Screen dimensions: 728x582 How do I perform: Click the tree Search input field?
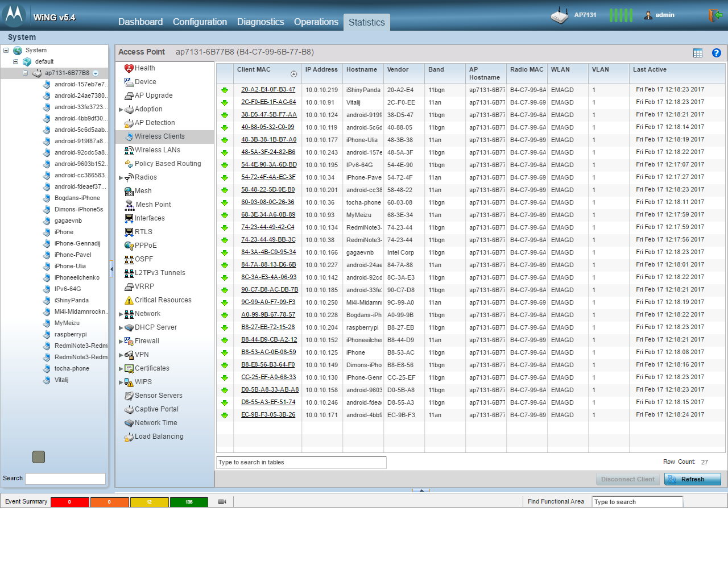[x=65, y=479]
